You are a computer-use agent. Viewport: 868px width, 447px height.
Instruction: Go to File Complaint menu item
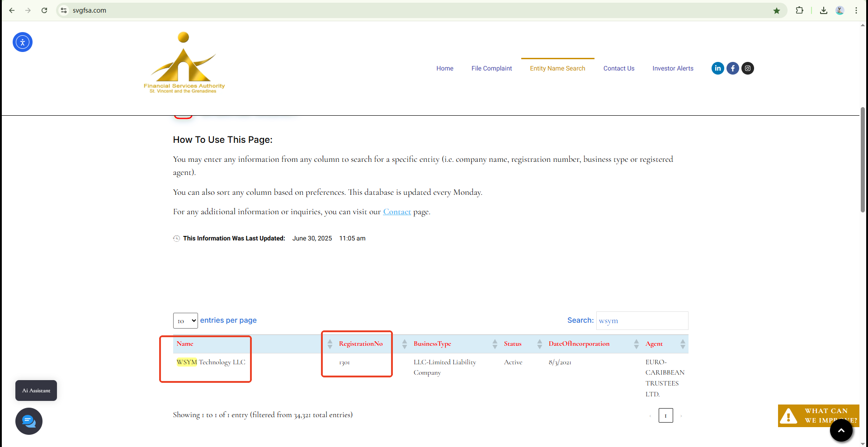pos(491,68)
